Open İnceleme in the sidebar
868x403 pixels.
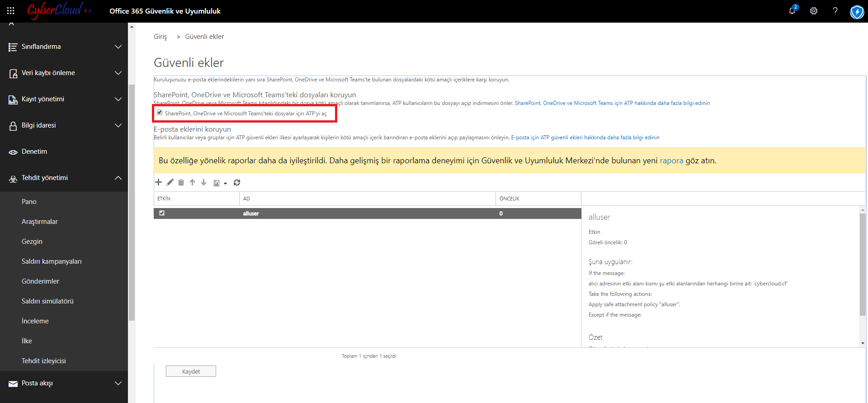pos(35,321)
